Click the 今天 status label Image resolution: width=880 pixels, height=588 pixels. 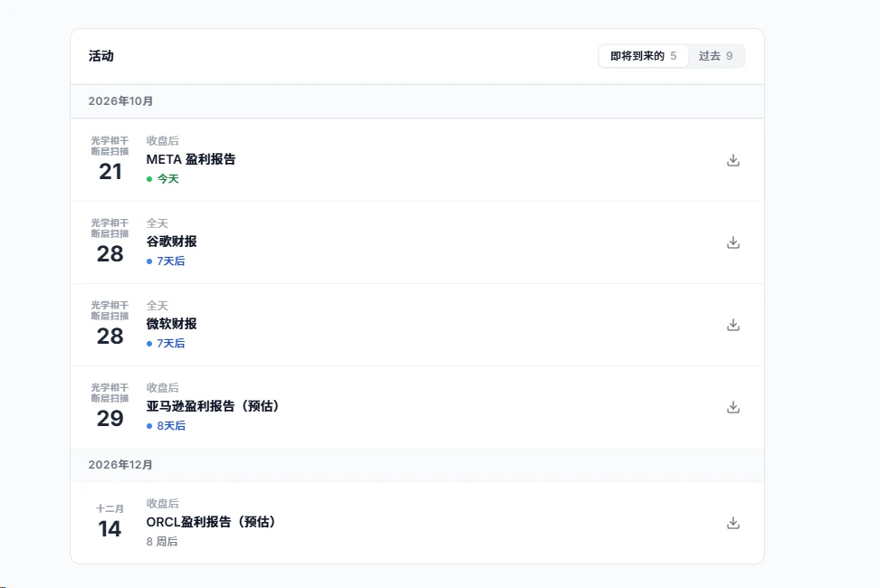point(167,179)
